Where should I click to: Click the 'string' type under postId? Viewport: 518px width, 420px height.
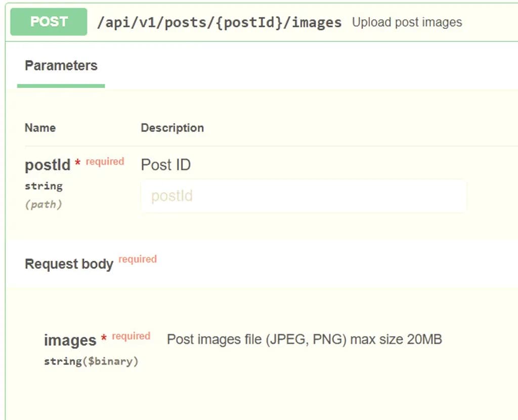pyautogui.click(x=44, y=186)
